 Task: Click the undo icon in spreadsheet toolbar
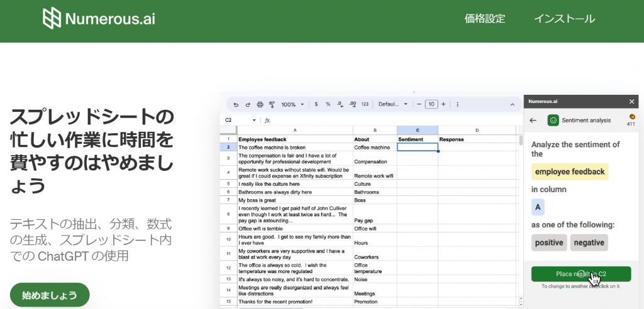point(236,104)
